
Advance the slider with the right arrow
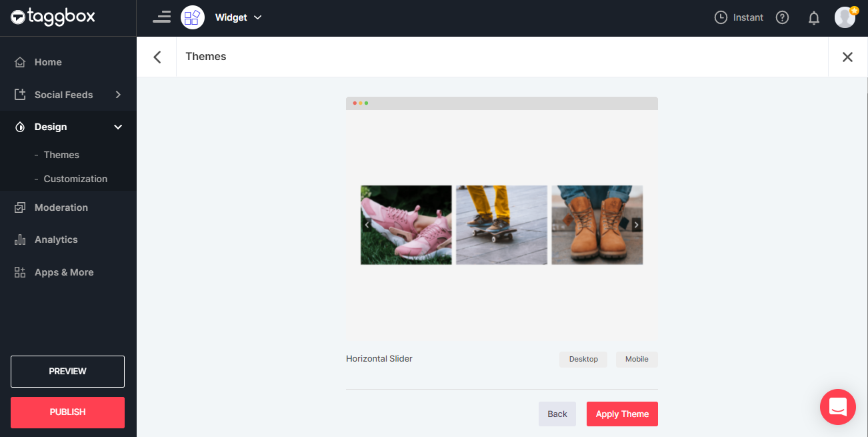click(636, 225)
